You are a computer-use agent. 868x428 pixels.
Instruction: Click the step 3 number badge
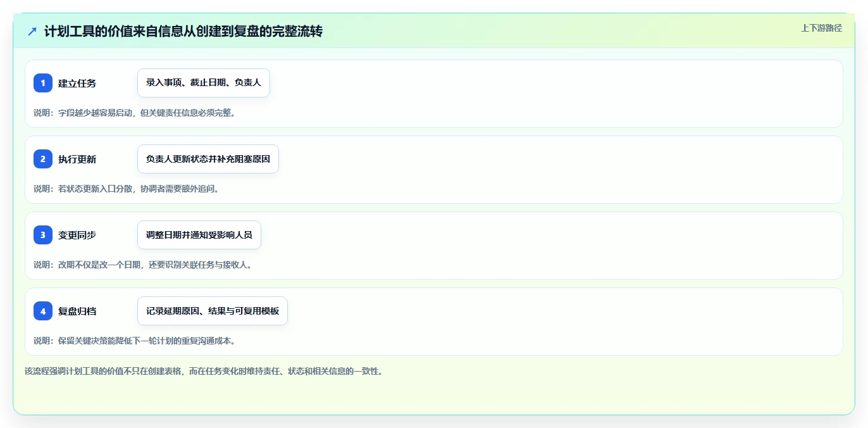coord(43,235)
